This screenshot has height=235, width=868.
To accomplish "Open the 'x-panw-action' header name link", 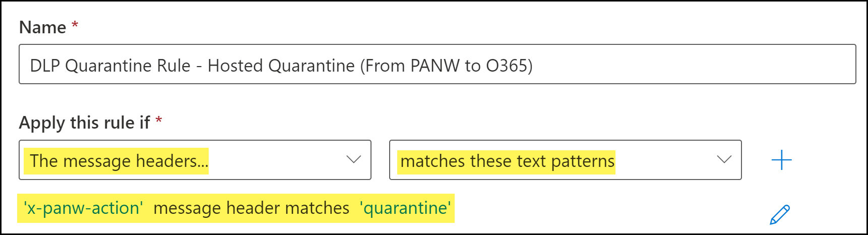I will tap(83, 208).
